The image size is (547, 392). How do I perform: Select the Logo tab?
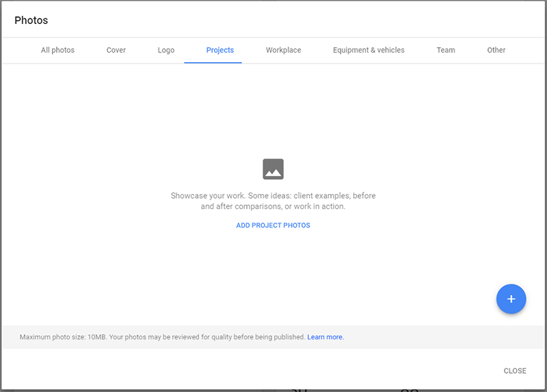pyautogui.click(x=166, y=50)
